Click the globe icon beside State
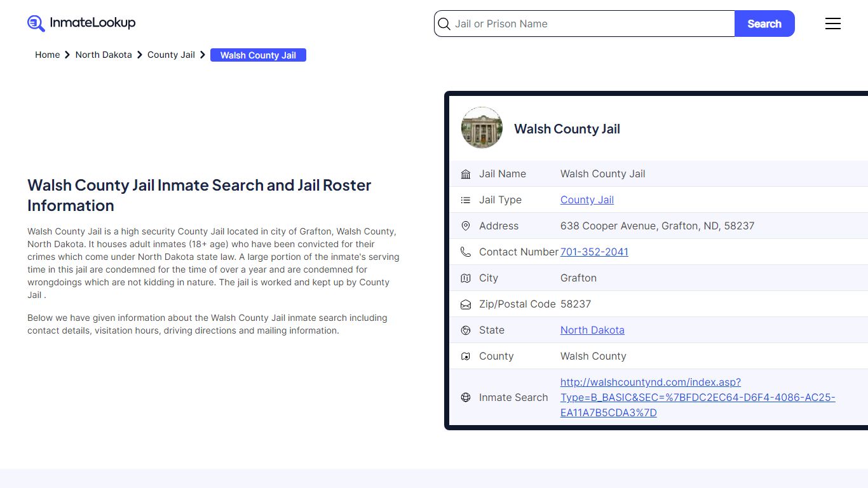Viewport: 868px width, 488px height. coord(466,330)
